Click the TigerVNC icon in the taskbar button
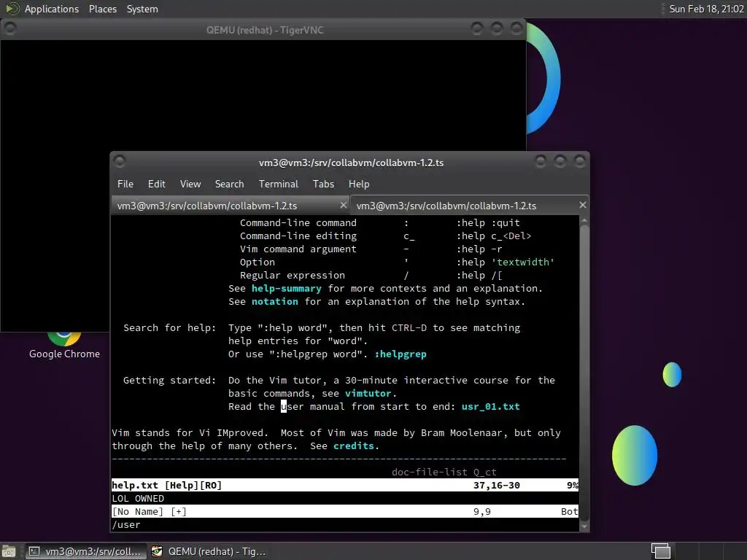 [x=157, y=551]
